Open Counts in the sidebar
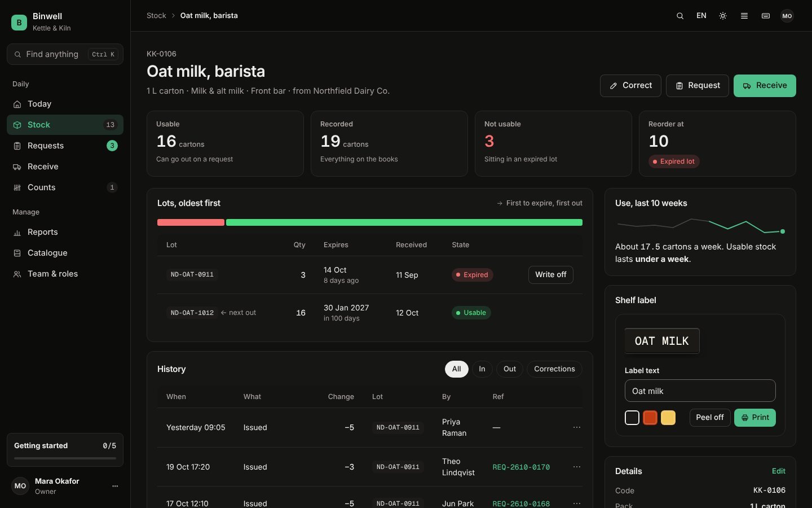The width and height of the screenshot is (812, 508). coord(65,187)
